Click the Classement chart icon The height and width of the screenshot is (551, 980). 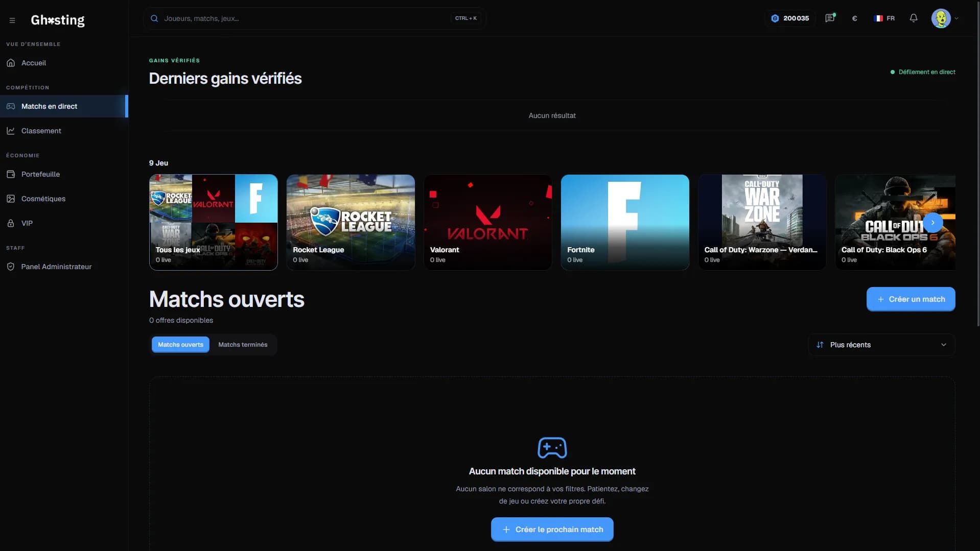tap(11, 131)
